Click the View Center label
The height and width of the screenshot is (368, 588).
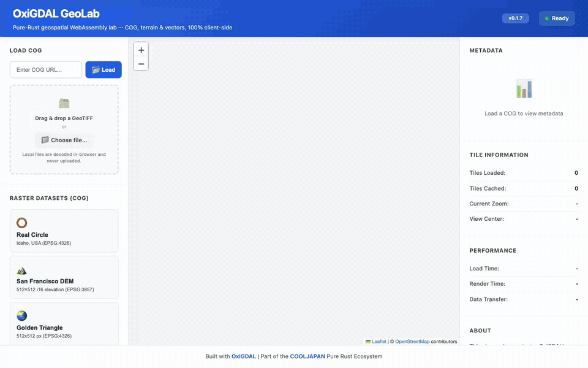(x=487, y=219)
